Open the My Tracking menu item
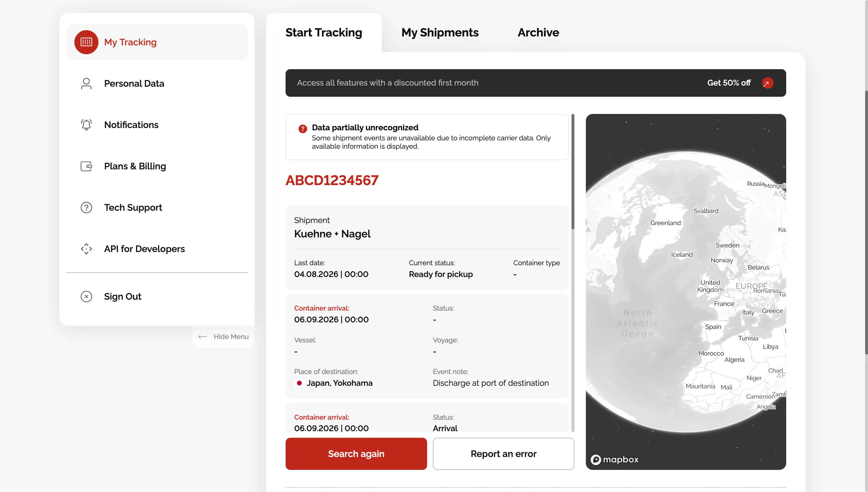 coord(157,42)
